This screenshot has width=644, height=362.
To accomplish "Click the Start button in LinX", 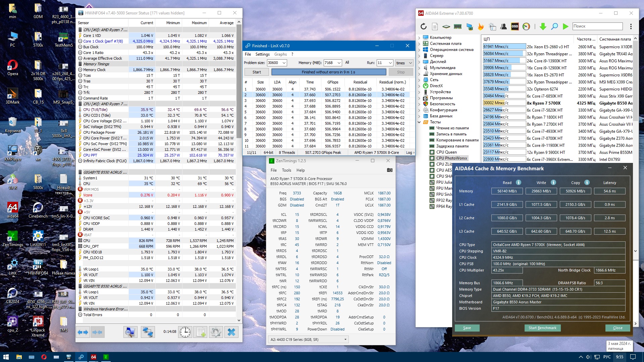I will click(257, 72).
